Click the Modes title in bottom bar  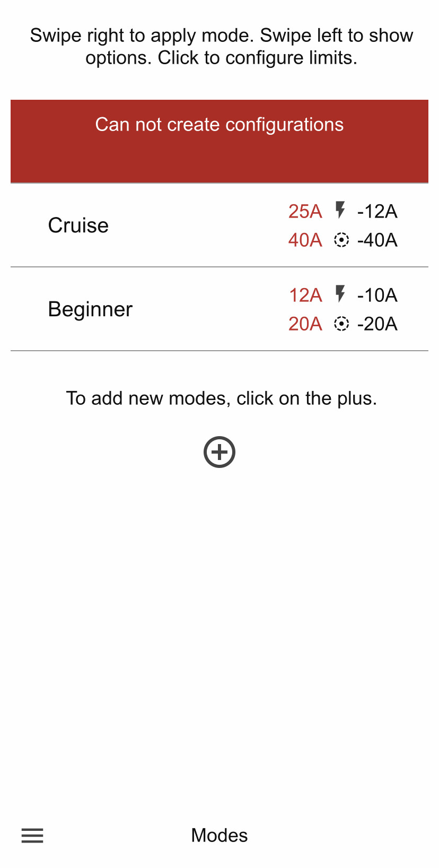coord(219,836)
